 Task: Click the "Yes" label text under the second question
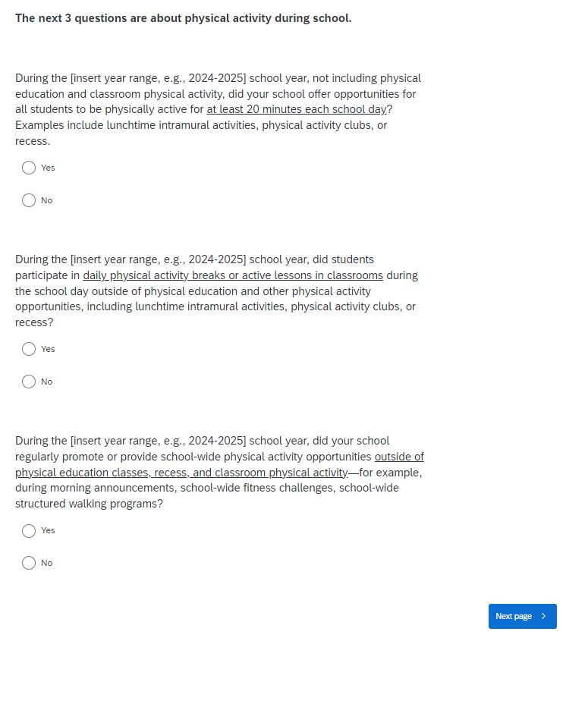(x=48, y=349)
